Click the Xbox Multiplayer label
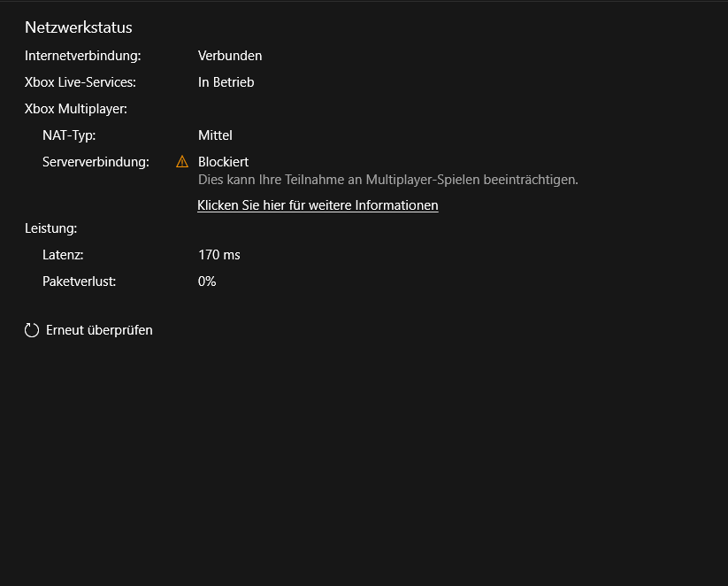Viewport: 728px width, 586px height. [x=76, y=109]
